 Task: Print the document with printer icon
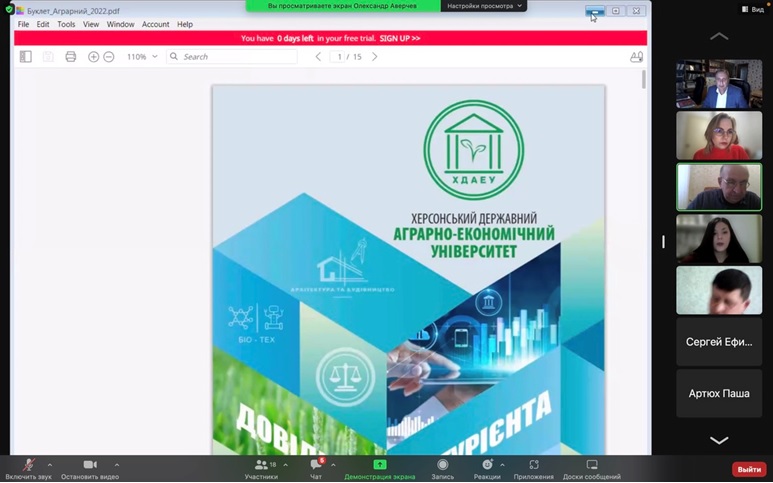coord(70,57)
